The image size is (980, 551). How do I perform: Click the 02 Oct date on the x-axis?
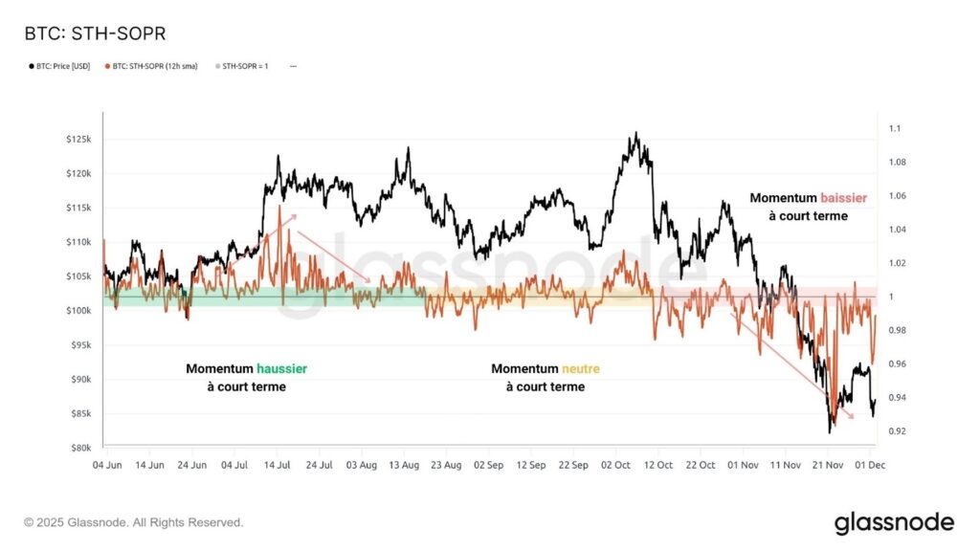(x=615, y=465)
